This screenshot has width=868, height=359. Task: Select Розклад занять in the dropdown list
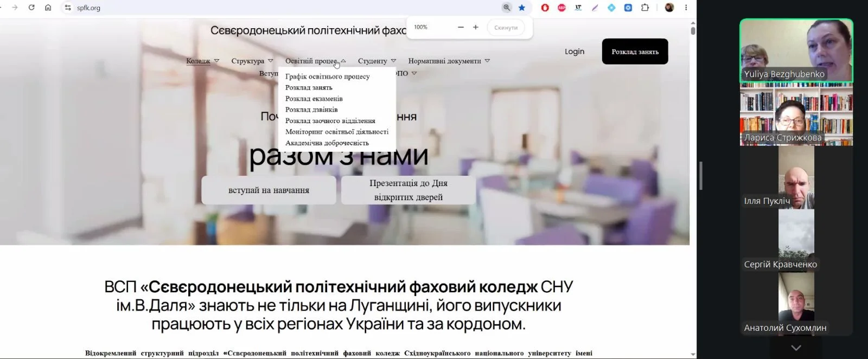tap(309, 87)
